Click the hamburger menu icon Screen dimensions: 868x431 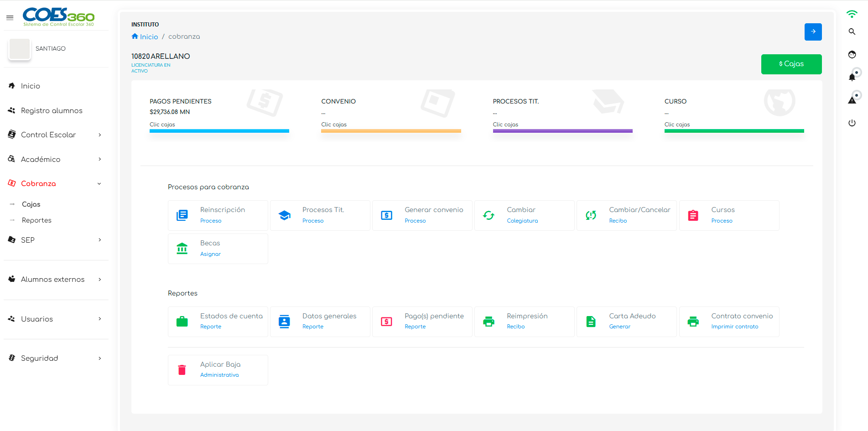(10, 18)
